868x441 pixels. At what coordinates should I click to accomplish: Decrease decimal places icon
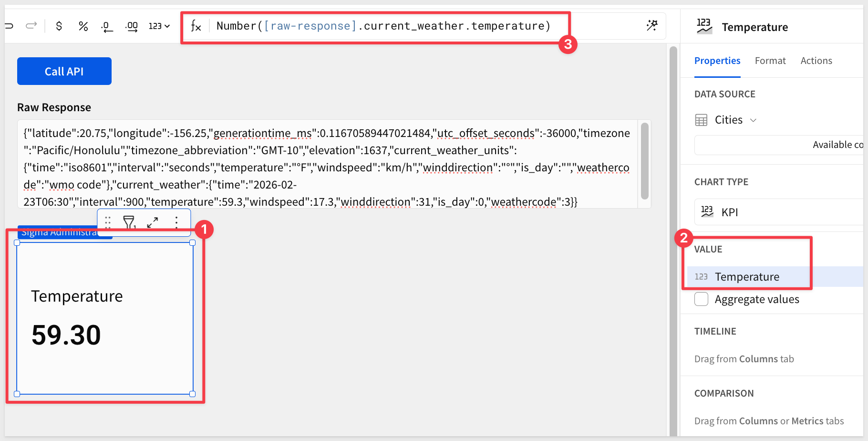point(107,26)
